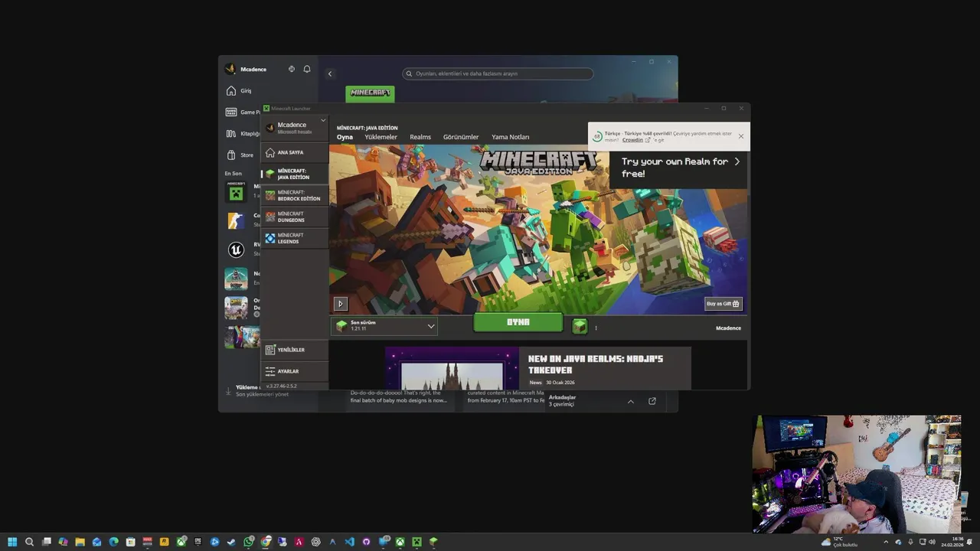Dismiss the Türkçe translation notification
980x551 pixels.
740,136
